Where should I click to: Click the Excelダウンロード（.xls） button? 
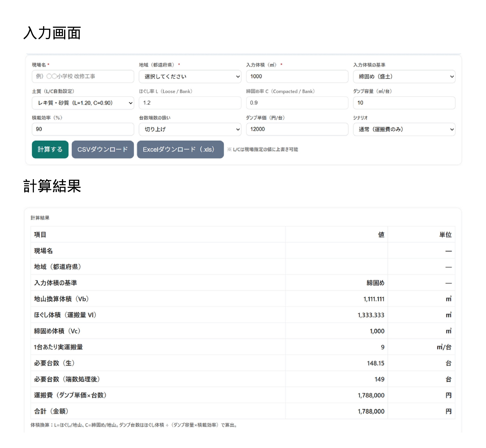[x=180, y=149]
